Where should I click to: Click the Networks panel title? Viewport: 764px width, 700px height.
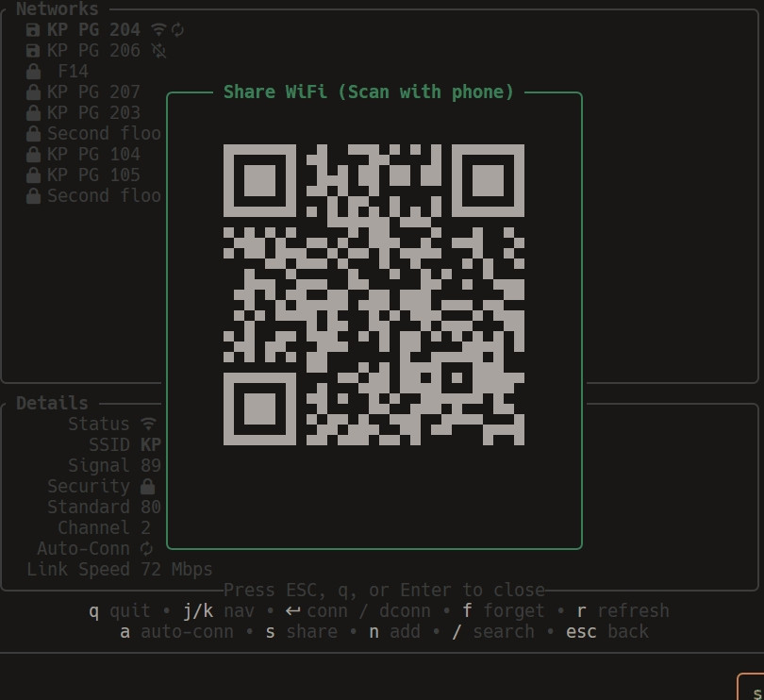click(x=58, y=8)
